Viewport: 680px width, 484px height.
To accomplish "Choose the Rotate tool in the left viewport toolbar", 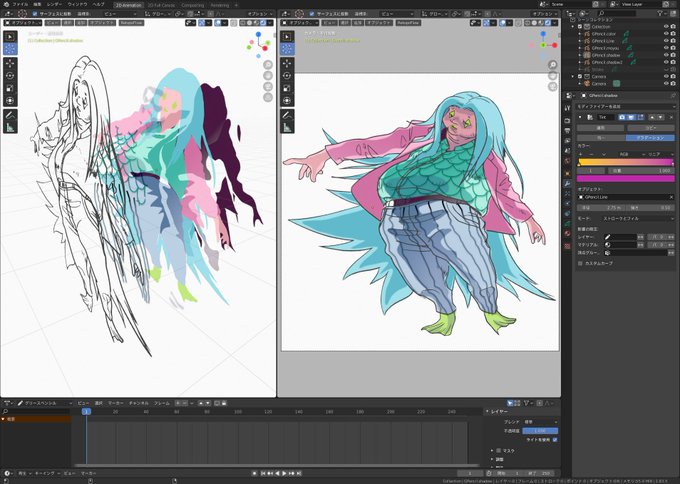I will pyautogui.click(x=10, y=76).
